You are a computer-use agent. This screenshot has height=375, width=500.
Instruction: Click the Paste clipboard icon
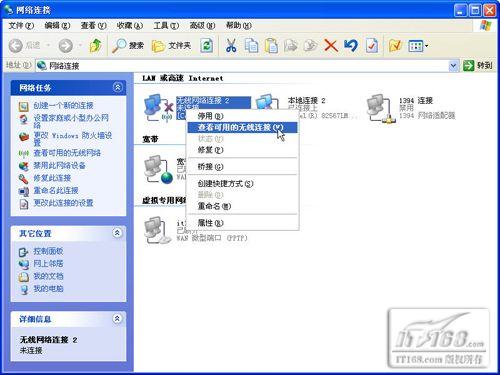tap(271, 45)
